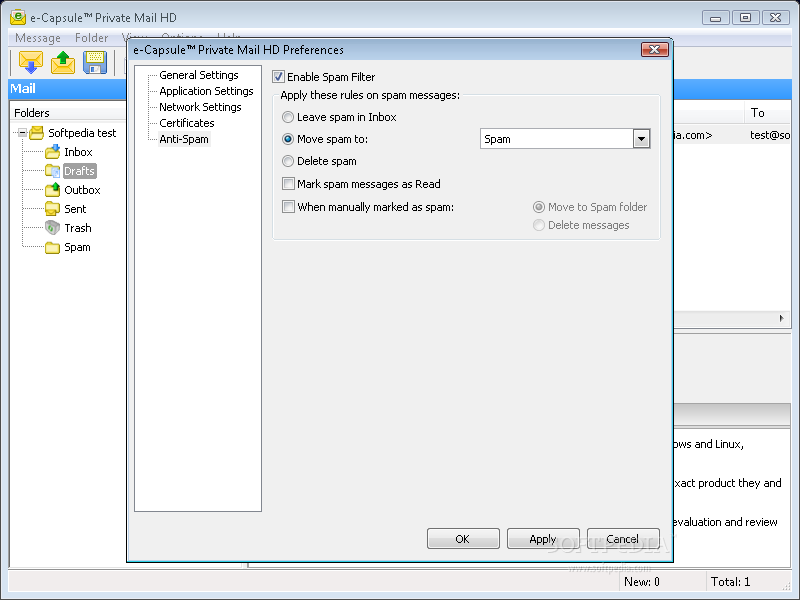The height and width of the screenshot is (600, 800).
Task: Select the Inbox folder label
Action: pos(78,152)
